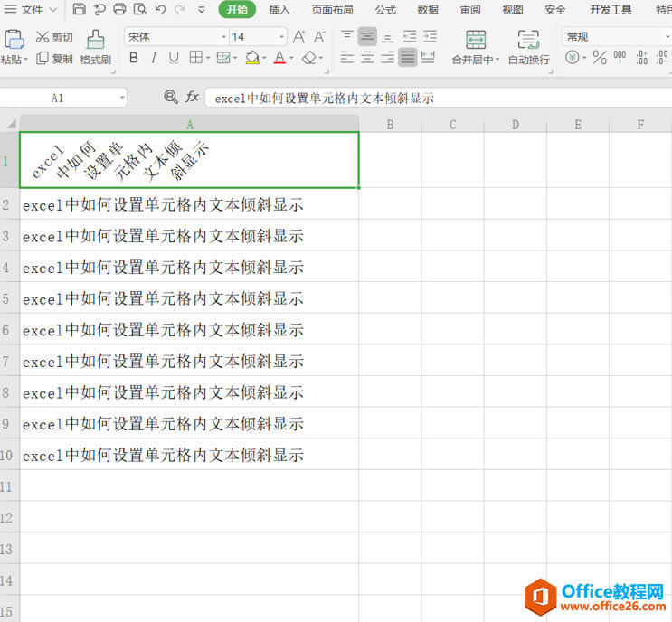Viewport: 672px width, 622px height.
Task: Increase decimal places
Action: [641, 57]
